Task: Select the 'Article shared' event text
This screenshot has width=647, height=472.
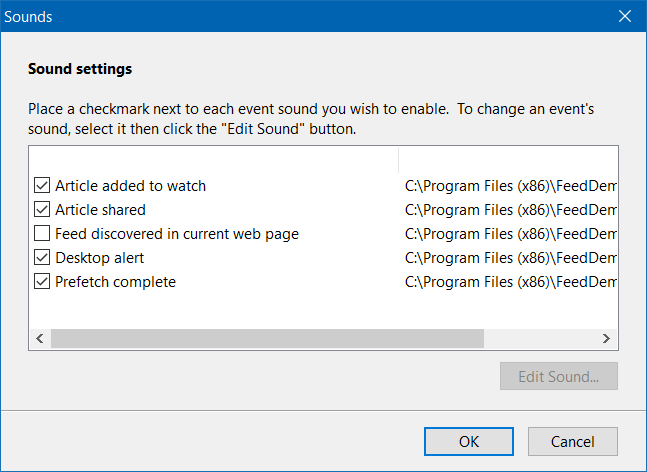Action: 100,210
